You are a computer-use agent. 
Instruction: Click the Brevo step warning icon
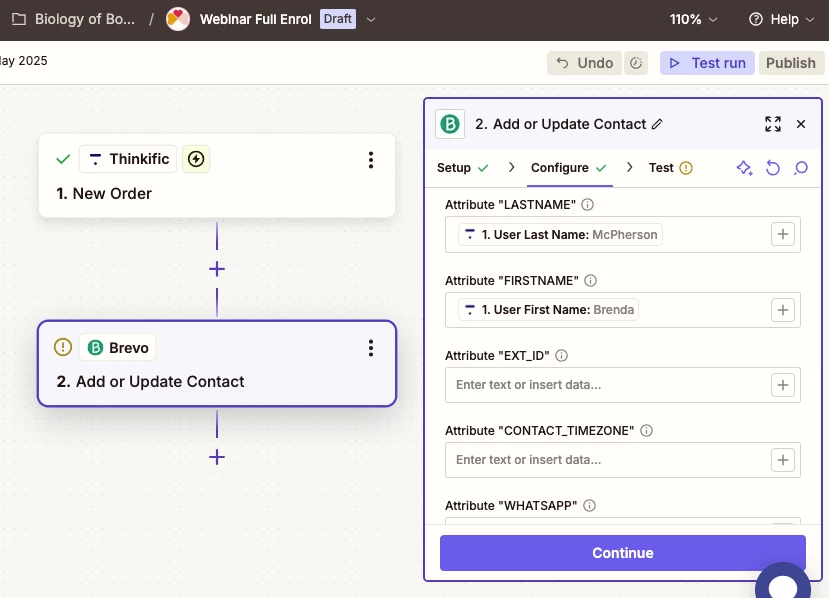63,347
